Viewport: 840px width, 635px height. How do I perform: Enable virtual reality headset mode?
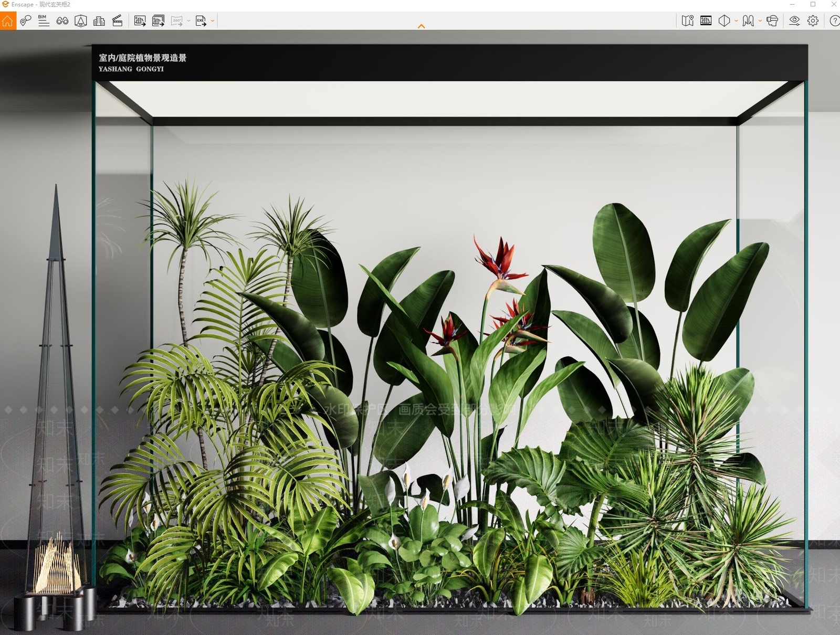pyautogui.click(x=772, y=21)
